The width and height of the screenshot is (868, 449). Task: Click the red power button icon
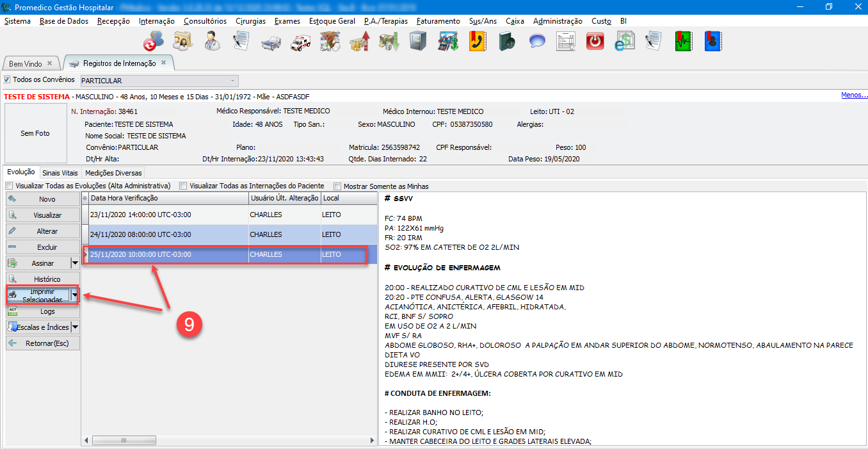click(x=595, y=42)
